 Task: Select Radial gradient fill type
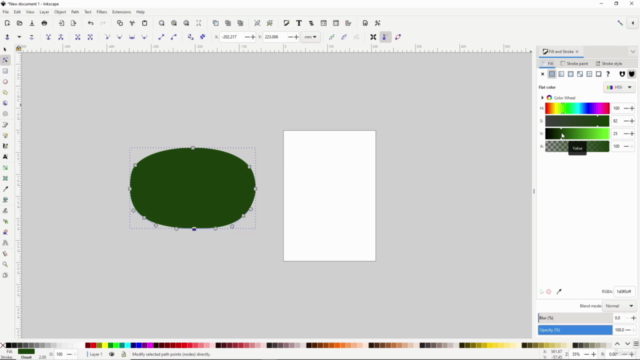pyautogui.click(x=571, y=74)
